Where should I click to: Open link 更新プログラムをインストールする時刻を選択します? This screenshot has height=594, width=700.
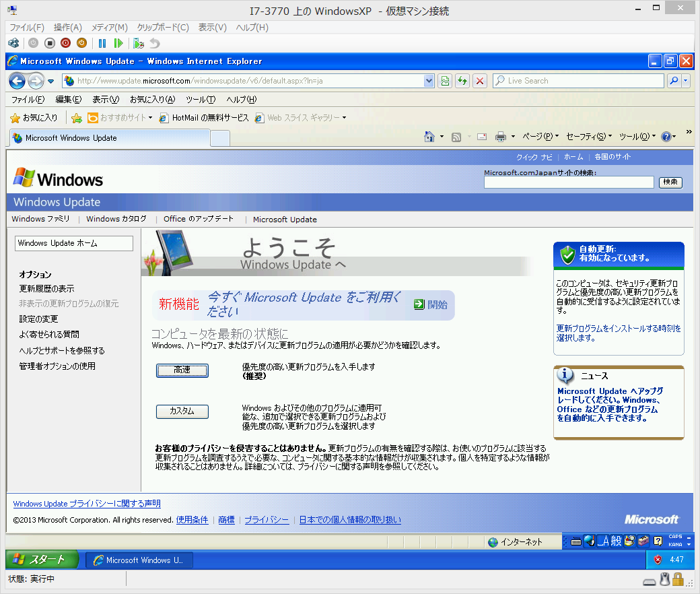(619, 333)
